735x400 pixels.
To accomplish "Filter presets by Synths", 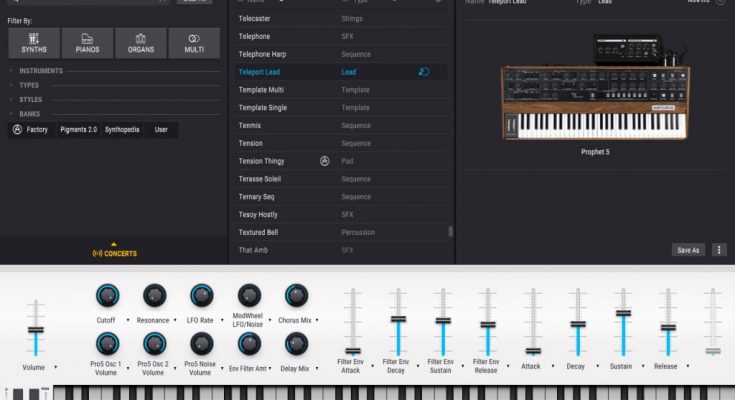I will tap(34, 42).
